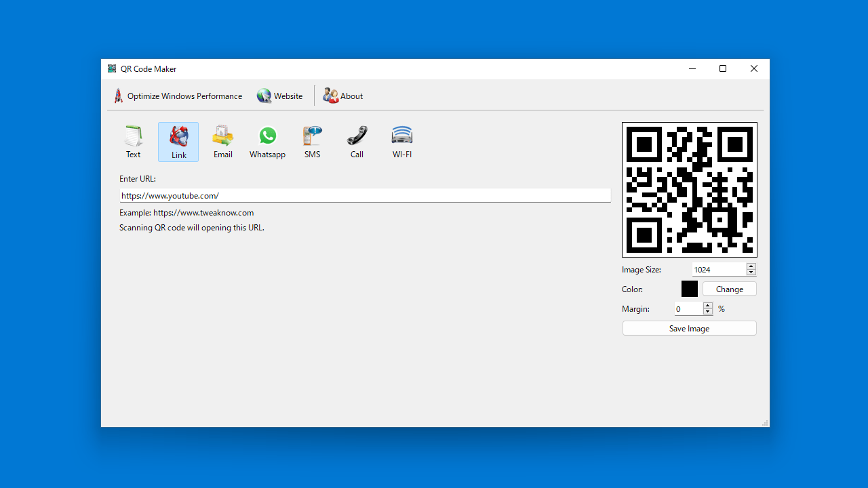Click the 'Image Size:' label

click(642, 269)
